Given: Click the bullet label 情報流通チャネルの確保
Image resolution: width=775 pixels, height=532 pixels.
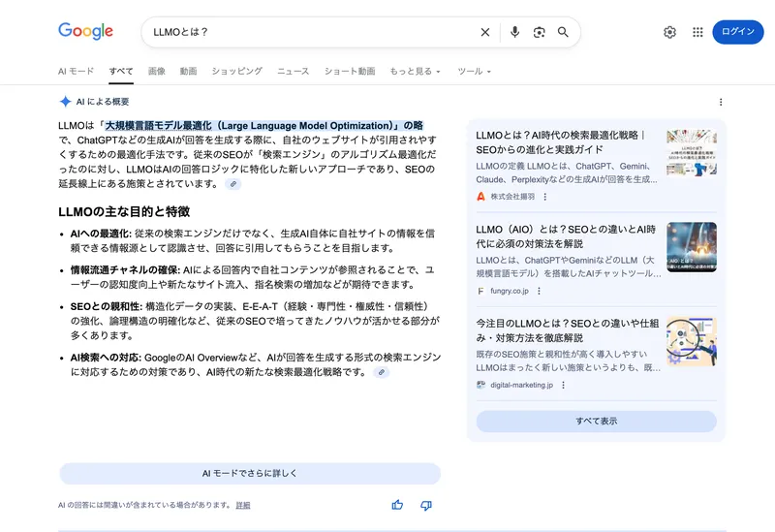Looking at the screenshot, I should click(x=126, y=270).
